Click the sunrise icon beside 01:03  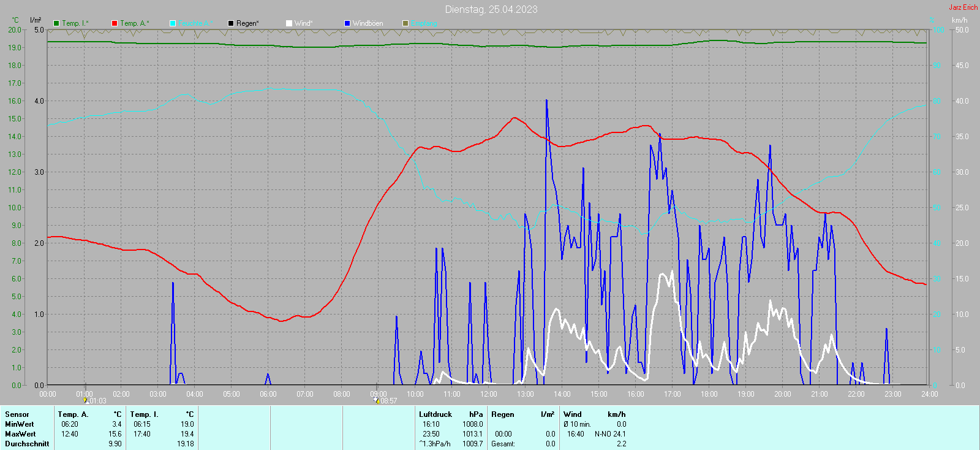tap(86, 401)
